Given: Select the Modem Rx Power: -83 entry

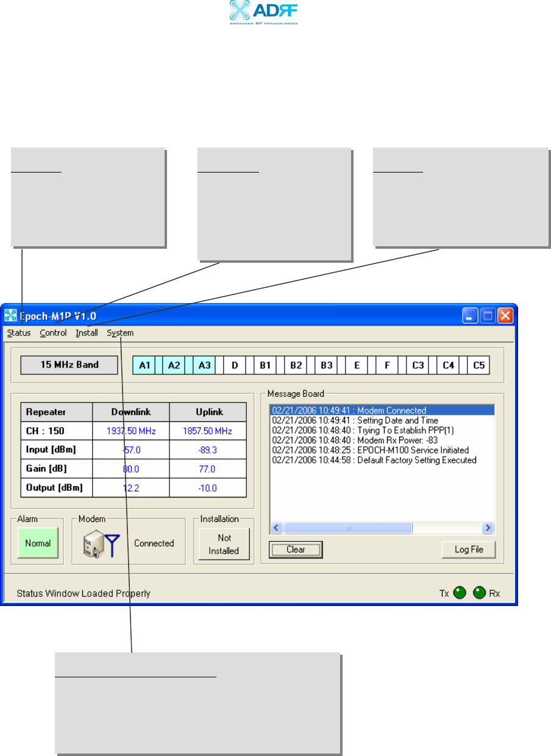Looking at the screenshot, I should (x=355, y=440).
